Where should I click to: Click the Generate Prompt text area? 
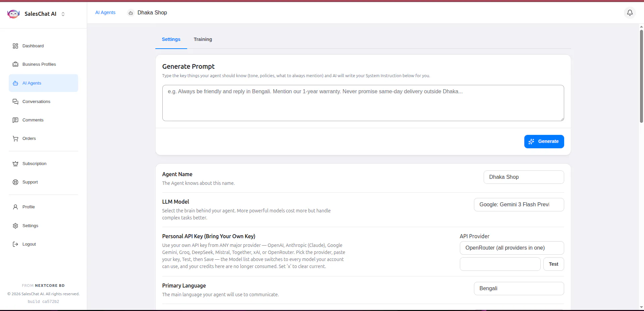(x=363, y=103)
